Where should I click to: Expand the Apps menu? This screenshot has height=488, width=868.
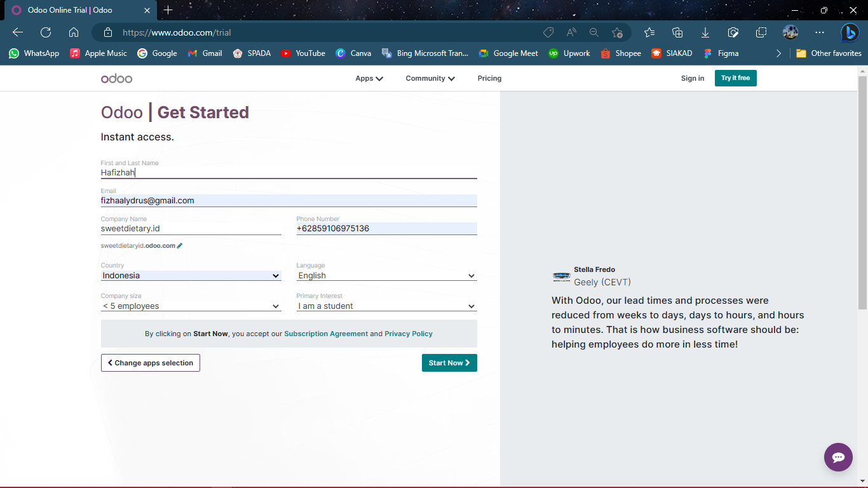pos(369,78)
